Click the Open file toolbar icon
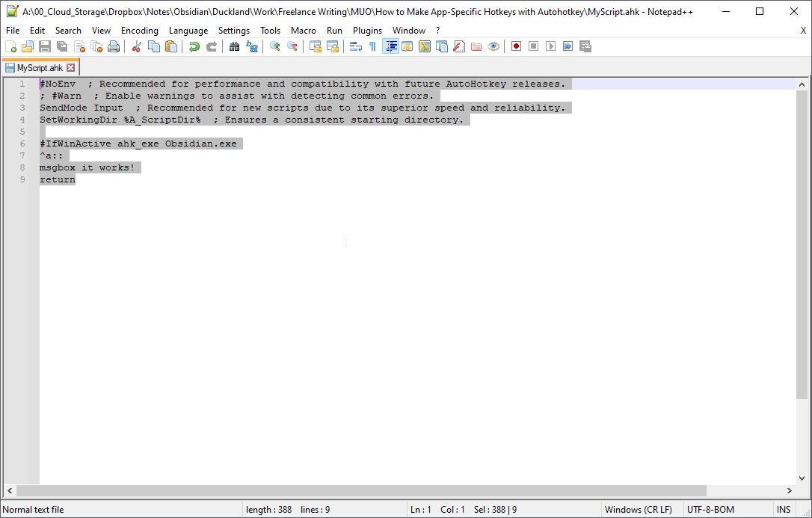 [x=28, y=46]
